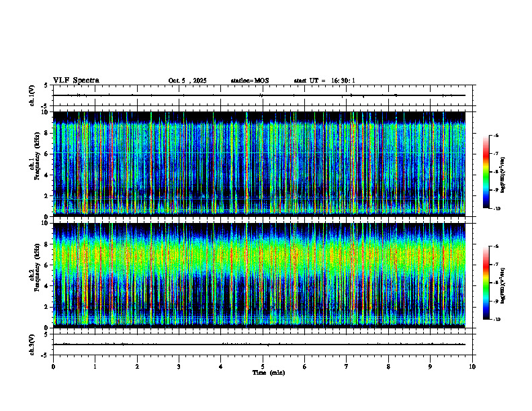Click the "station=MOS" header label
532x411 pixels.
tap(250, 81)
